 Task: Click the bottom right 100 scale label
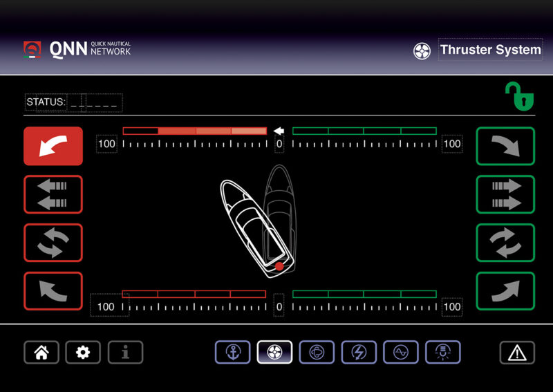coord(452,306)
